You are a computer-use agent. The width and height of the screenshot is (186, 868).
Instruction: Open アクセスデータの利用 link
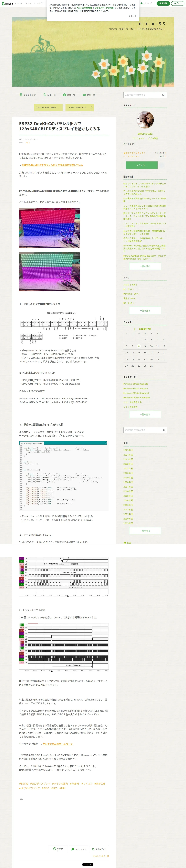click(104, 8)
